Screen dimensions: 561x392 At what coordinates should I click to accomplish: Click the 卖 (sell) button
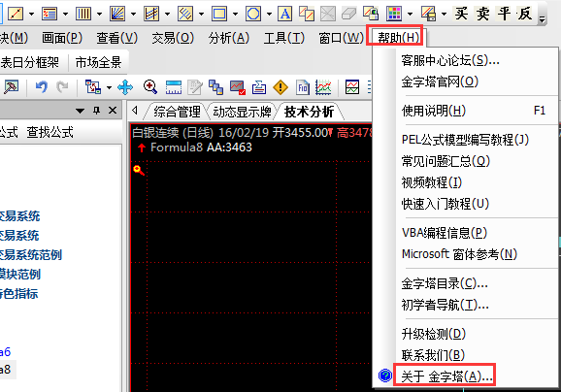[482, 14]
